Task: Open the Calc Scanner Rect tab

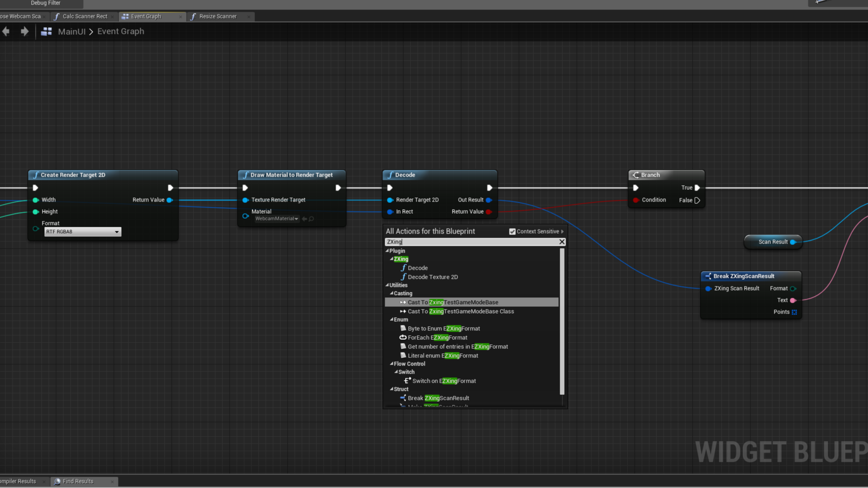Action: pos(85,16)
